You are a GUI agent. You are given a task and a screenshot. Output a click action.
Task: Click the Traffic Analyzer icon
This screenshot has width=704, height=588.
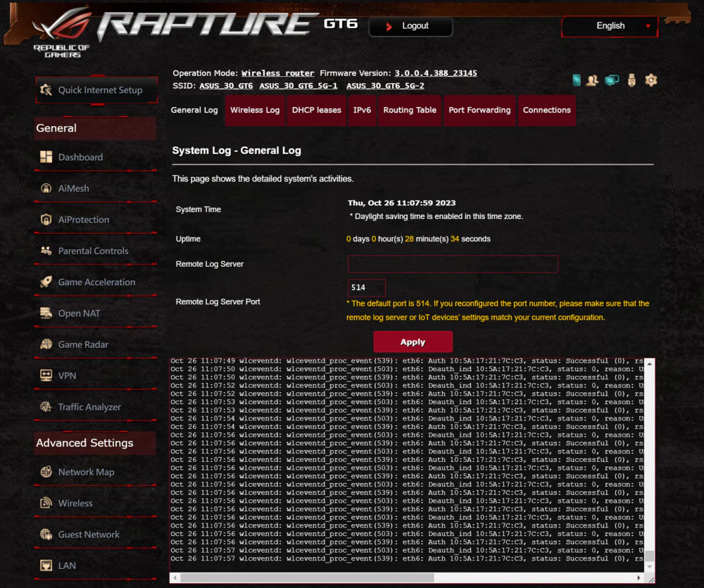point(46,406)
